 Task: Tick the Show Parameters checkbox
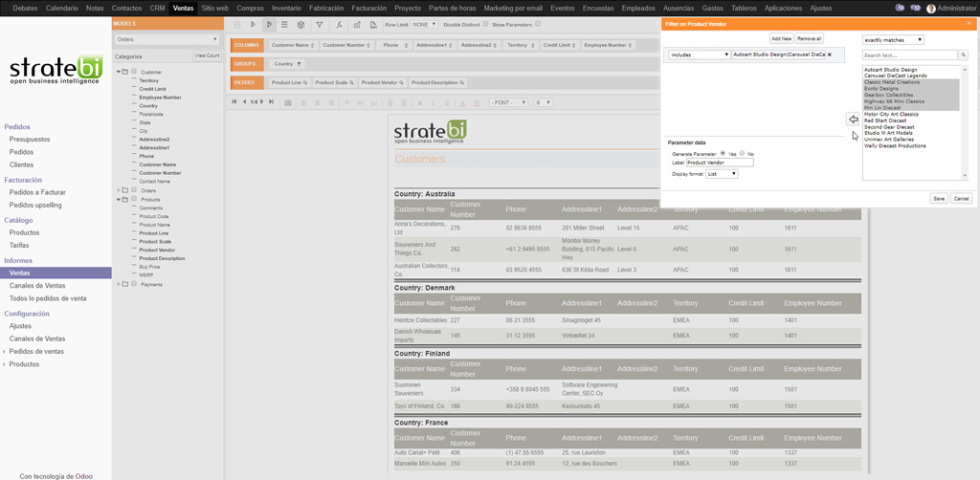537,24
